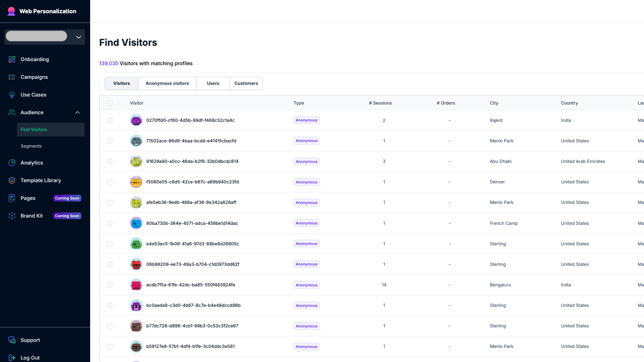644x362 pixels.
Task: Click the Pages document icon
Action: pos(12,198)
